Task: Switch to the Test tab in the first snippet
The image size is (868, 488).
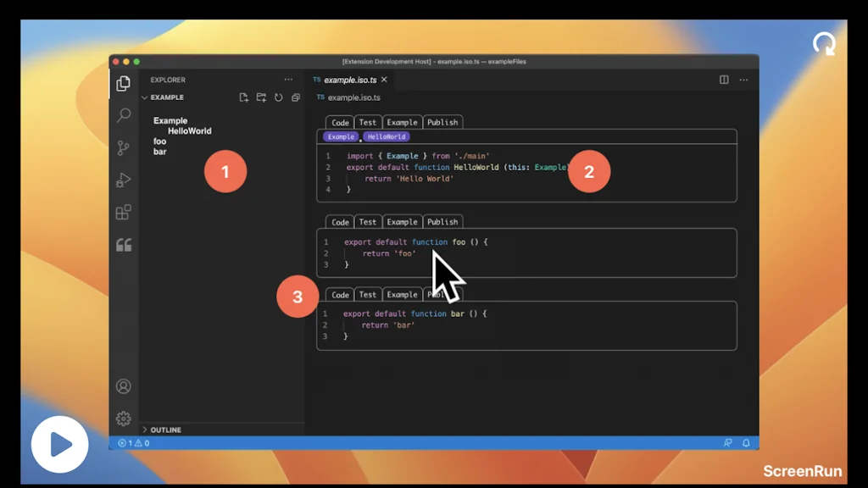Action: tap(367, 122)
